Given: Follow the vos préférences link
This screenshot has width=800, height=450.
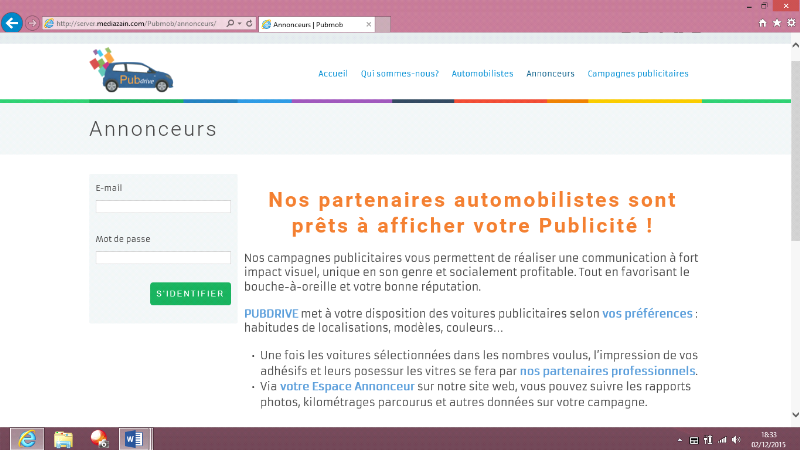Looking at the screenshot, I should (647, 313).
